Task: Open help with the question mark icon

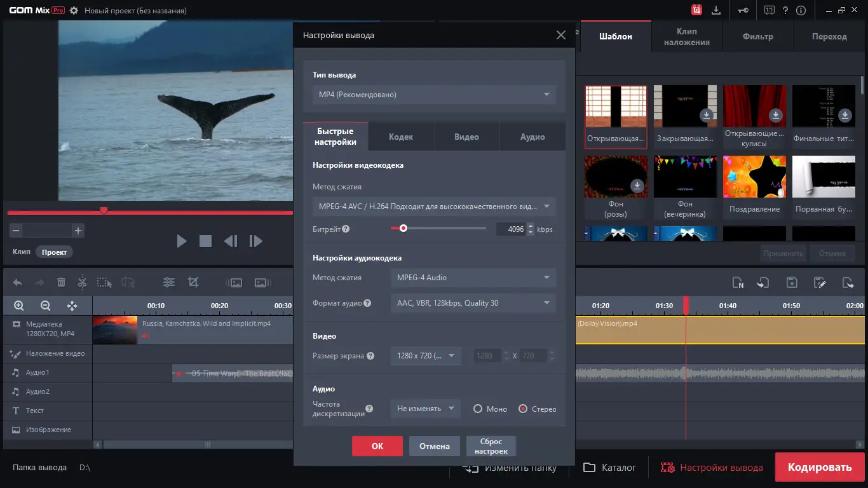Action: pos(786,10)
